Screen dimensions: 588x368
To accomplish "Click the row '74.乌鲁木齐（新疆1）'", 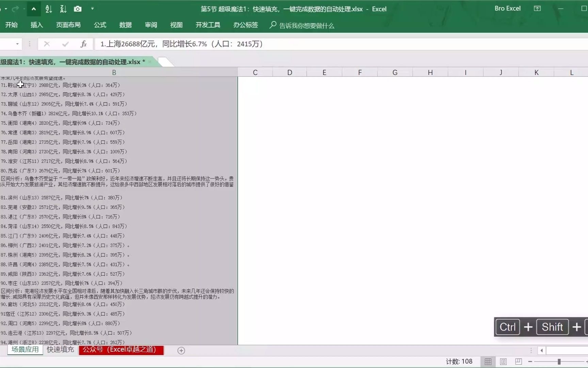I will click(x=118, y=114).
